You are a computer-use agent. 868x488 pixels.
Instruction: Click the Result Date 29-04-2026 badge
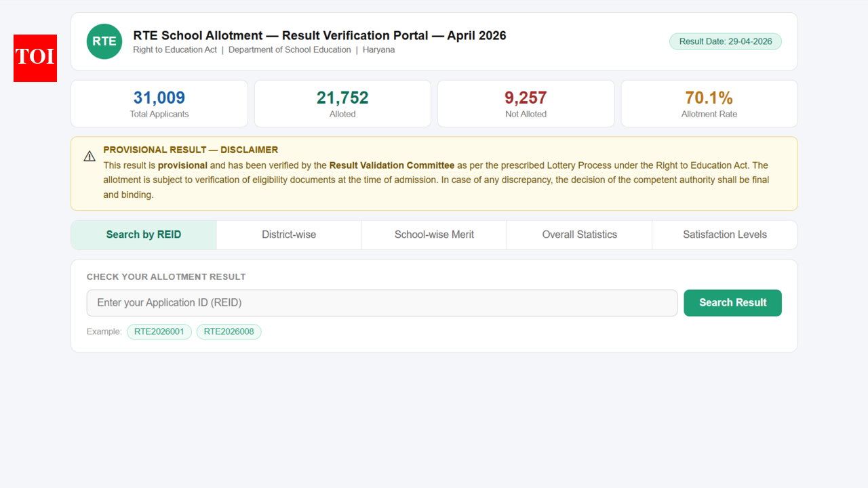725,41
